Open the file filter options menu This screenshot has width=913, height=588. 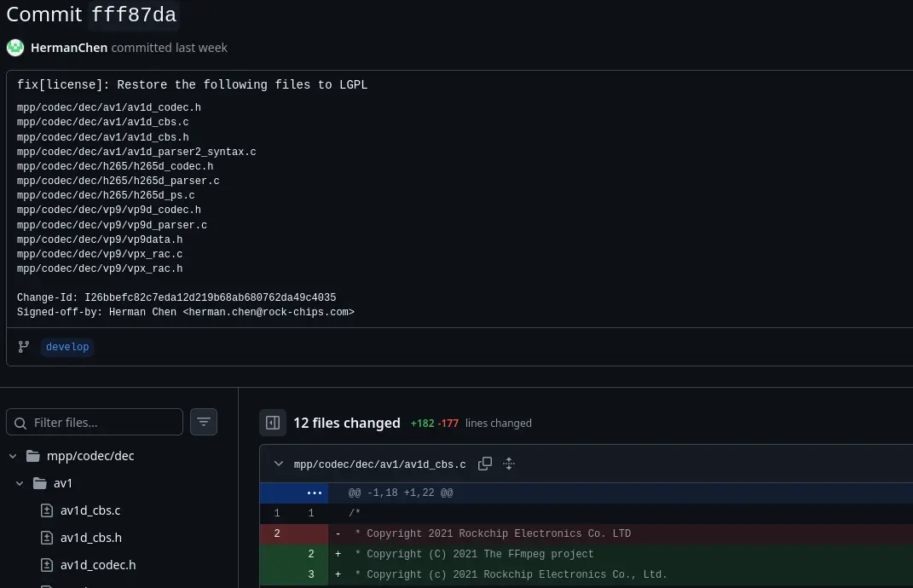tap(204, 422)
